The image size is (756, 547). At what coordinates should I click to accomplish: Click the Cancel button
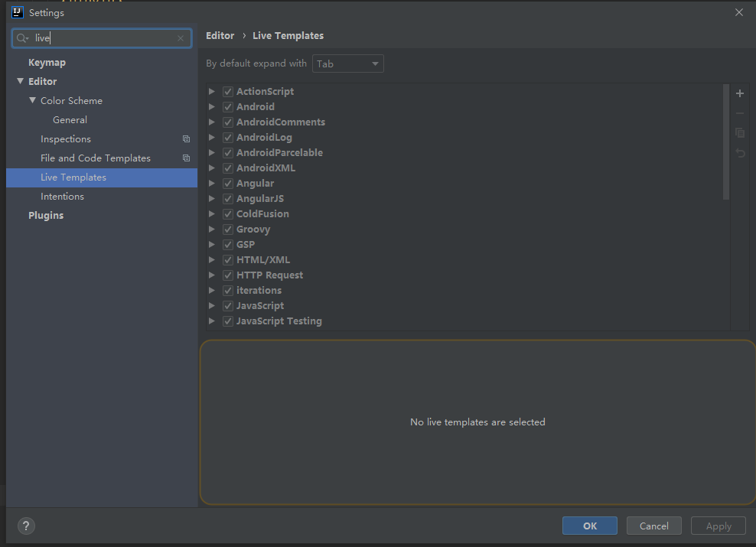653,526
